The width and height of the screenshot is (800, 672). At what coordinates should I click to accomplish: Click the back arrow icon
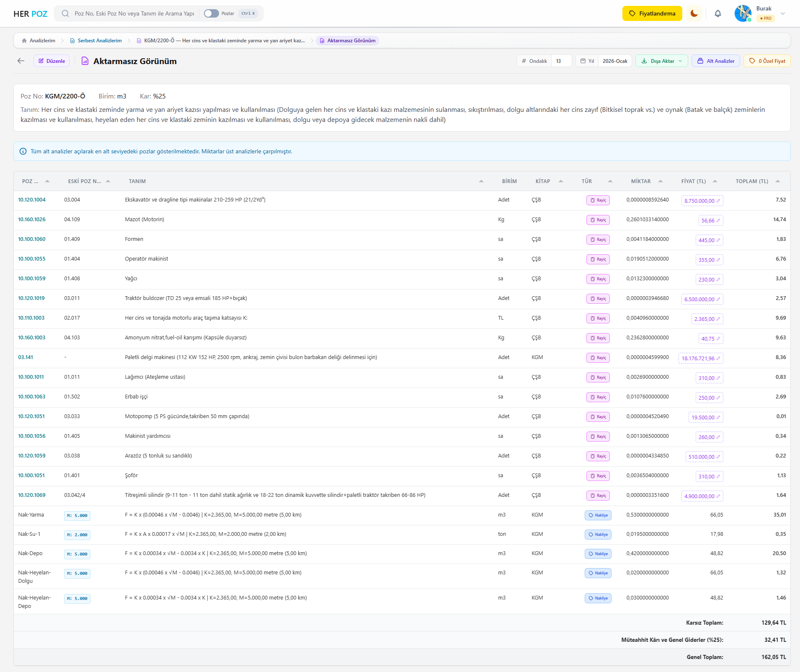point(21,61)
